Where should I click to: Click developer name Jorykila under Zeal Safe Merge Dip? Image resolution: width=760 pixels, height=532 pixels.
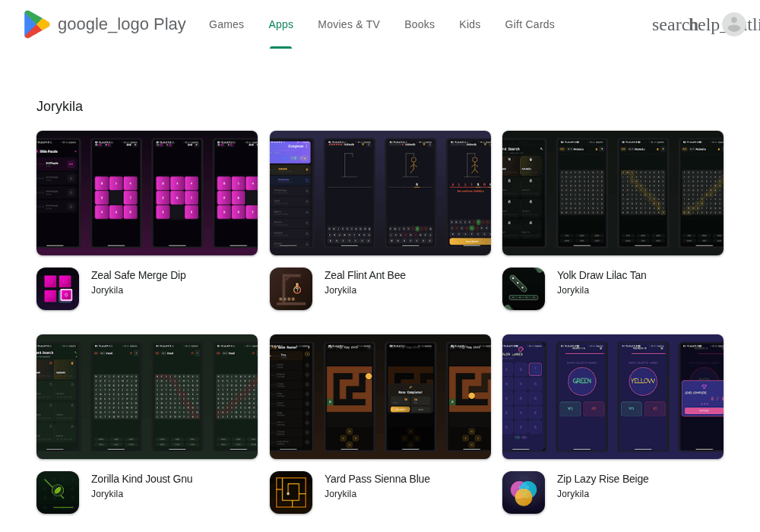click(x=107, y=290)
